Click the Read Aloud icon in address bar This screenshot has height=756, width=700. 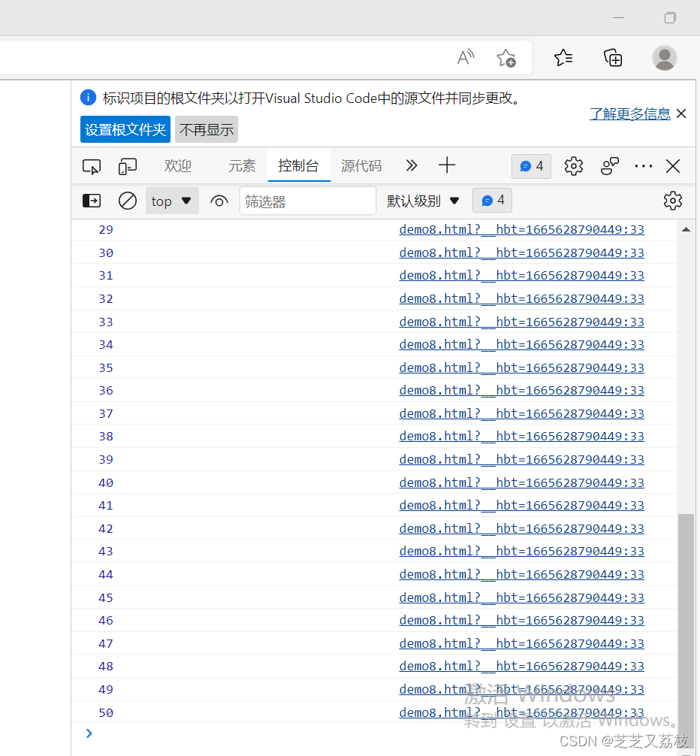466,57
